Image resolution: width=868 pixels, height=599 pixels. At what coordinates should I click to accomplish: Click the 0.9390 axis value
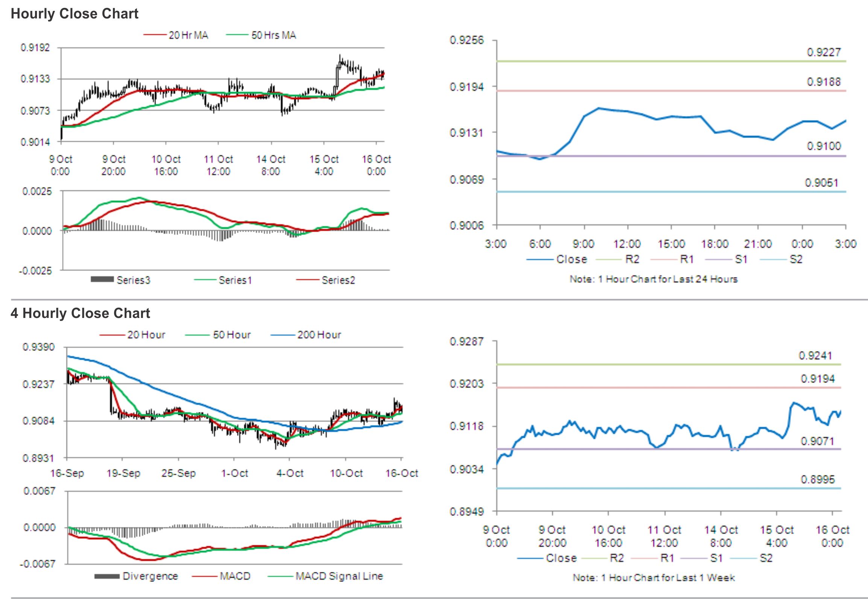pyautogui.click(x=38, y=347)
